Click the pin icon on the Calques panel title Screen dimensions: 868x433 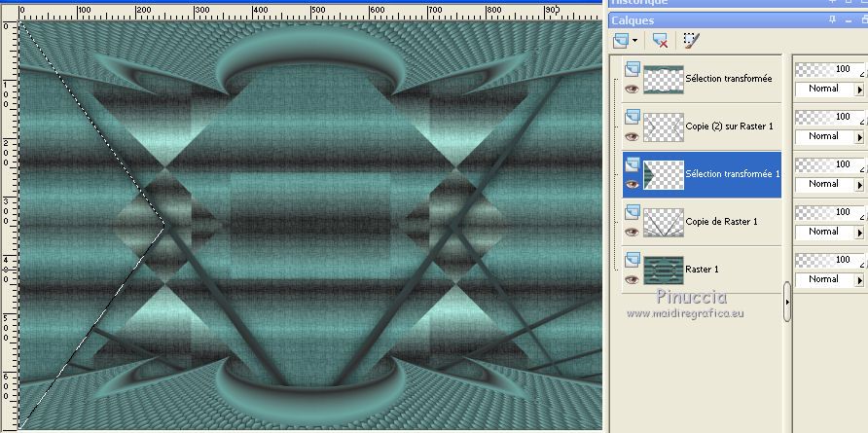tap(833, 19)
